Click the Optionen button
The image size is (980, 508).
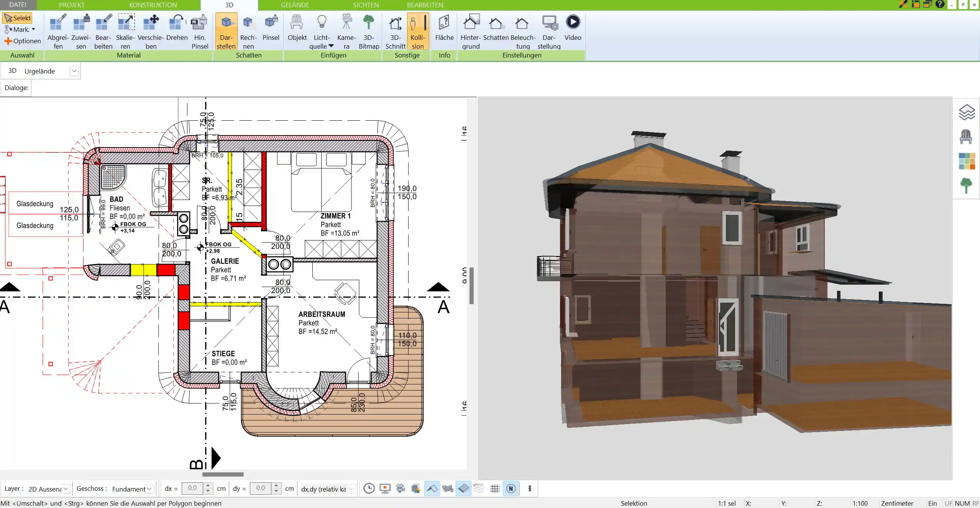click(x=22, y=41)
